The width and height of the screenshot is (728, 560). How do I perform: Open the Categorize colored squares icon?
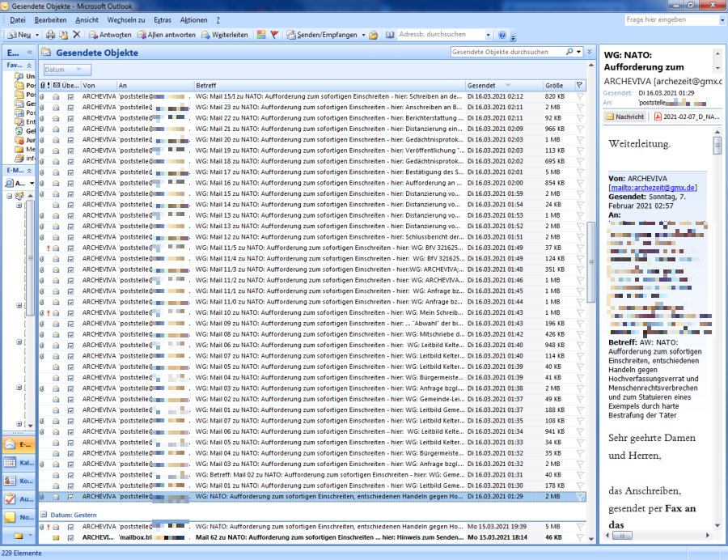(x=261, y=35)
